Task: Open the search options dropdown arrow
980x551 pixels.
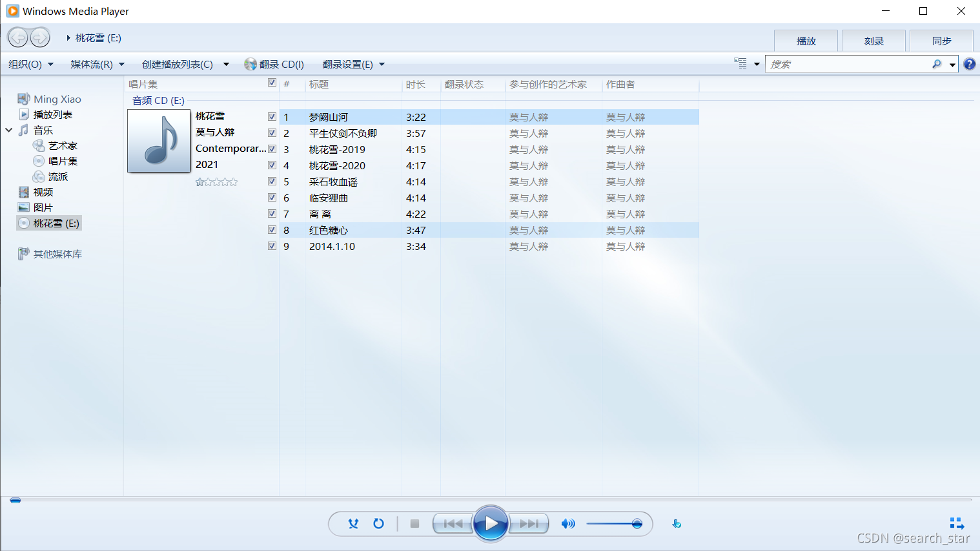Action: click(x=952, y=65)
